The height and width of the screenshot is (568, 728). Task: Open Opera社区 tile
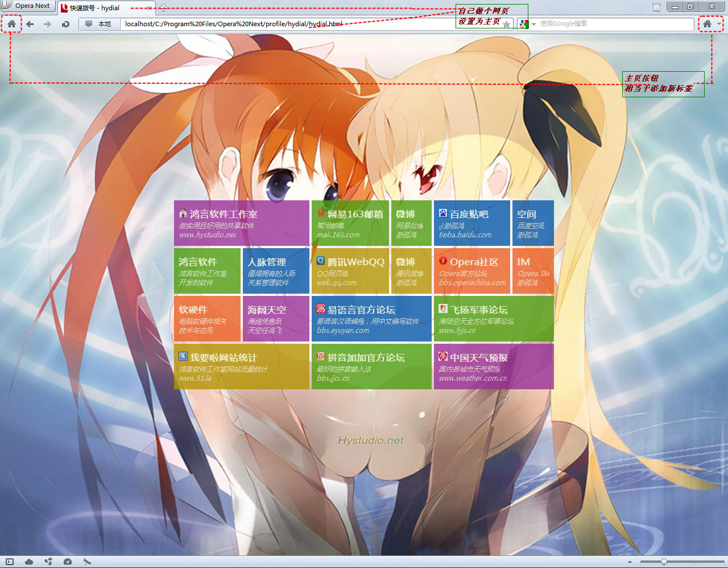(472, 271)
